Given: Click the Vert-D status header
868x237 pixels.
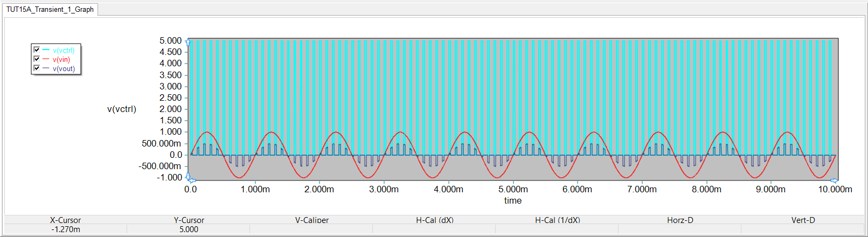Looking at the screenshot, I should coord(803,220).
